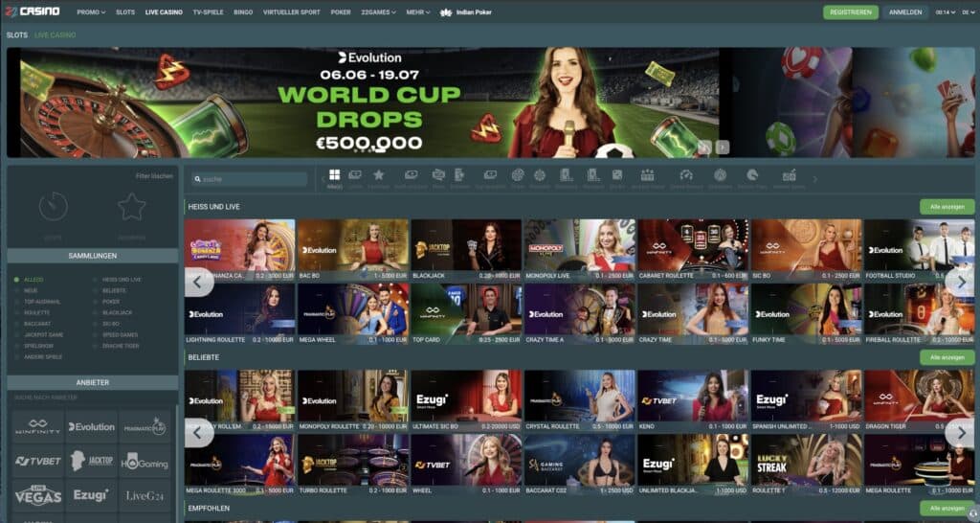Open the Keno game tile
Viewport: 980px width, 523px height.
coord(693,400)
